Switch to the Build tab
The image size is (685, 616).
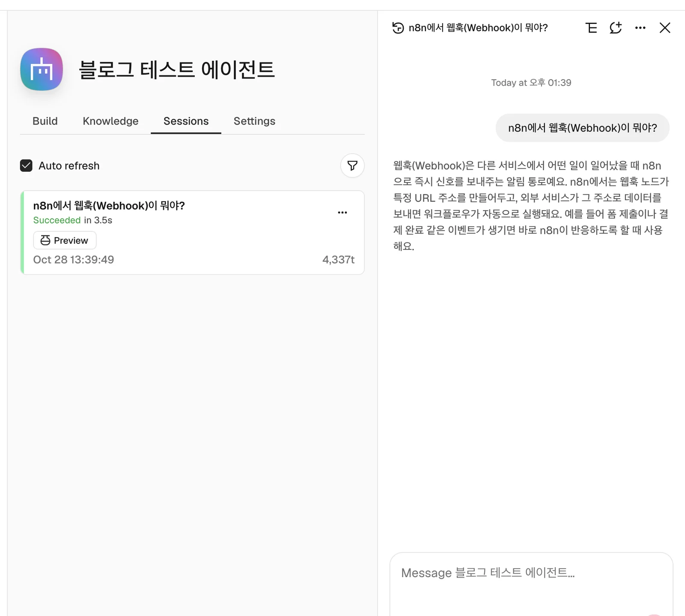[x=45, y=121]
